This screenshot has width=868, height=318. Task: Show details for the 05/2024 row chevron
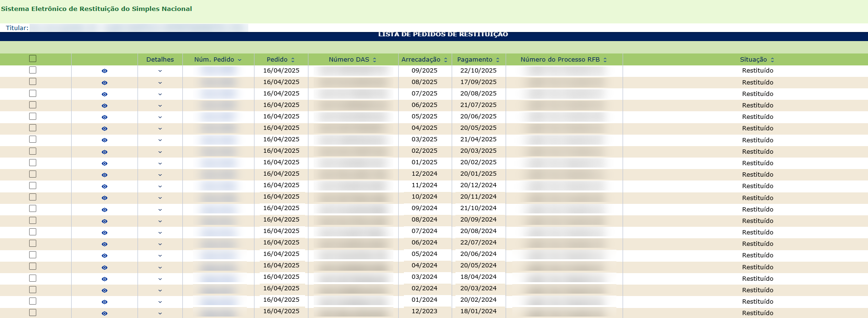[160, 255]
